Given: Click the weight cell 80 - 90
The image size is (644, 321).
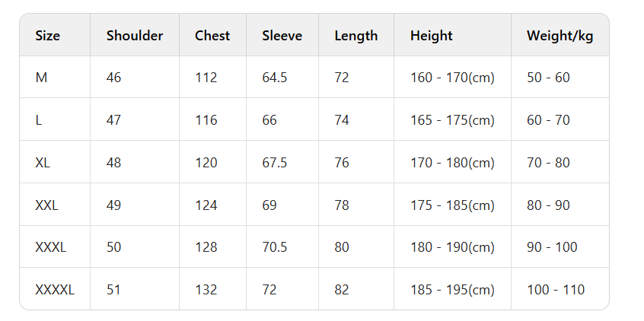Looking at the screenshot, I should [x=548, y=205].
